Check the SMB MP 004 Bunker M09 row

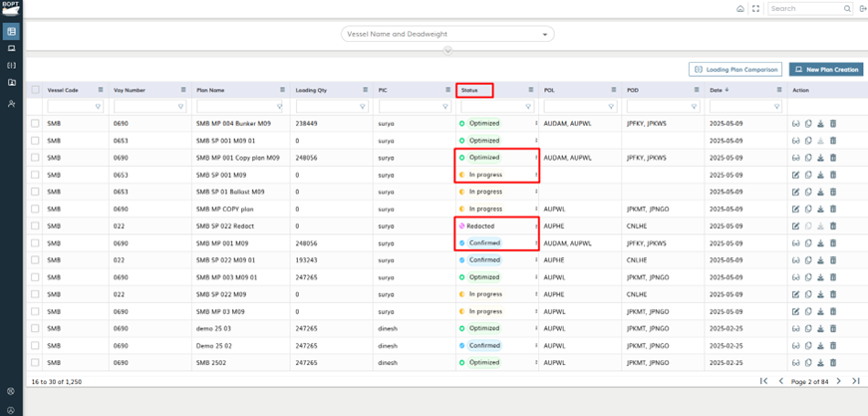click(36, 124)
